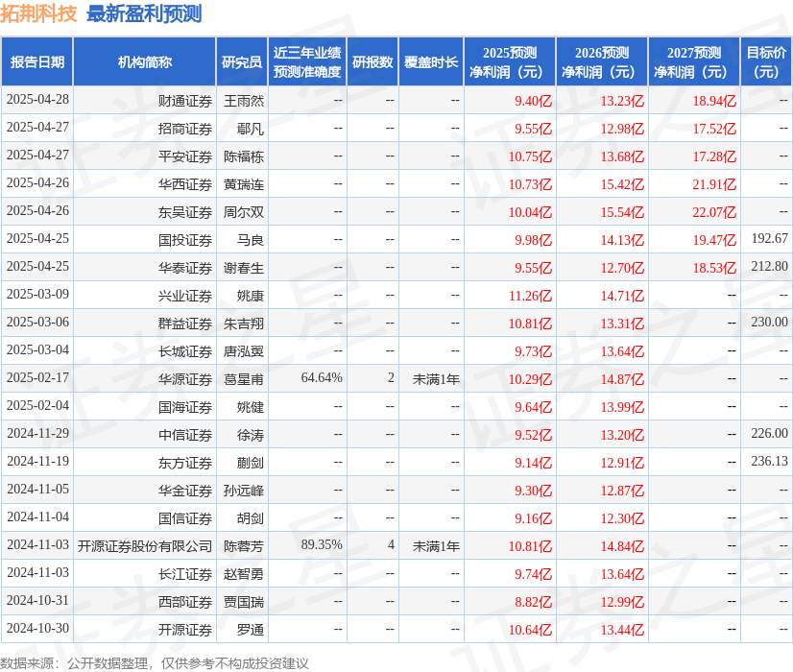Click the 10.75亿 forecast value
Image resolution: width=793 pixels, height=672 pixels.
[530, 156]
